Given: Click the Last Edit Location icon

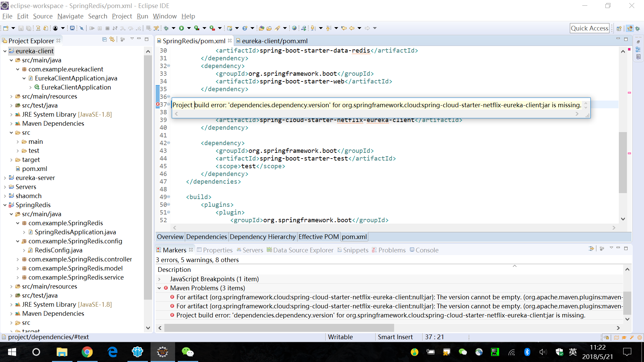Looking at the screenshot, I should [x=344, y=28].
